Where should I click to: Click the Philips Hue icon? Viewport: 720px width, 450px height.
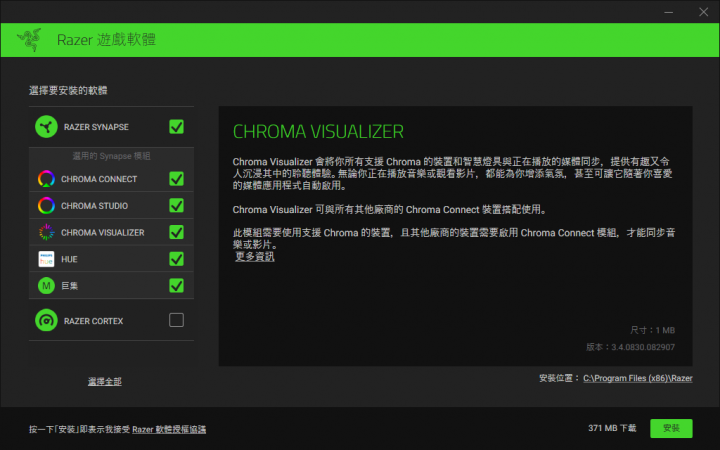pyautogui.click(x=46, y=259)
